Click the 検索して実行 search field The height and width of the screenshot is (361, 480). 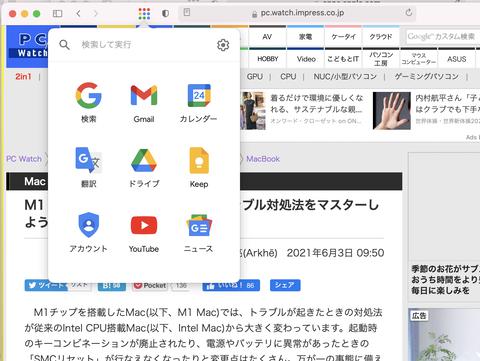coord(143,45)
